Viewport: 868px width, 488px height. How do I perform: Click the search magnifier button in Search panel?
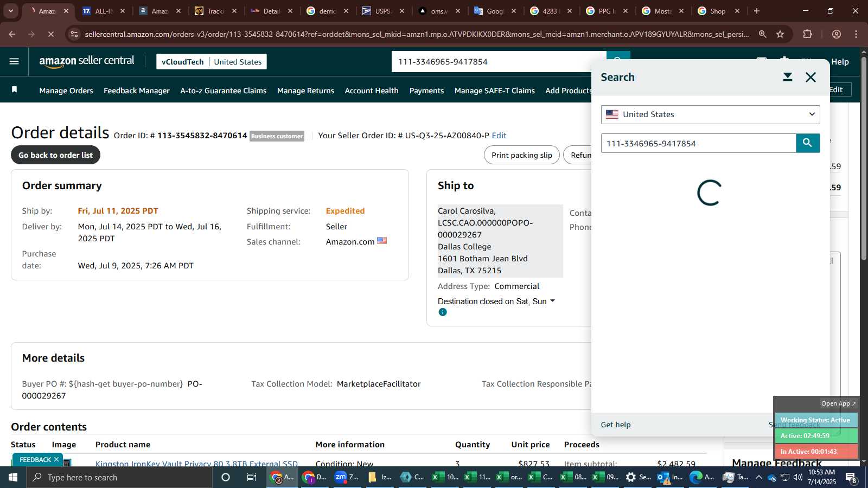pyautogui.click(x=807, y=143)
